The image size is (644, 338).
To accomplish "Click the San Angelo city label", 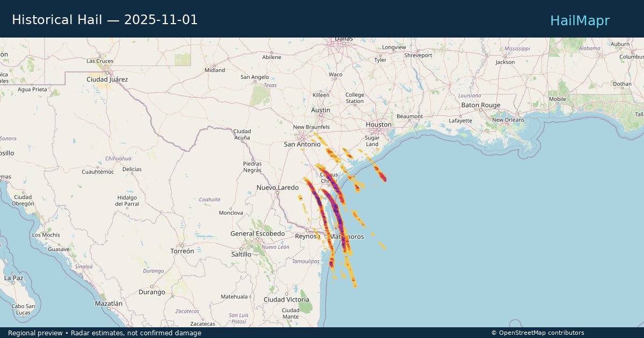I will tap(254, 77).
